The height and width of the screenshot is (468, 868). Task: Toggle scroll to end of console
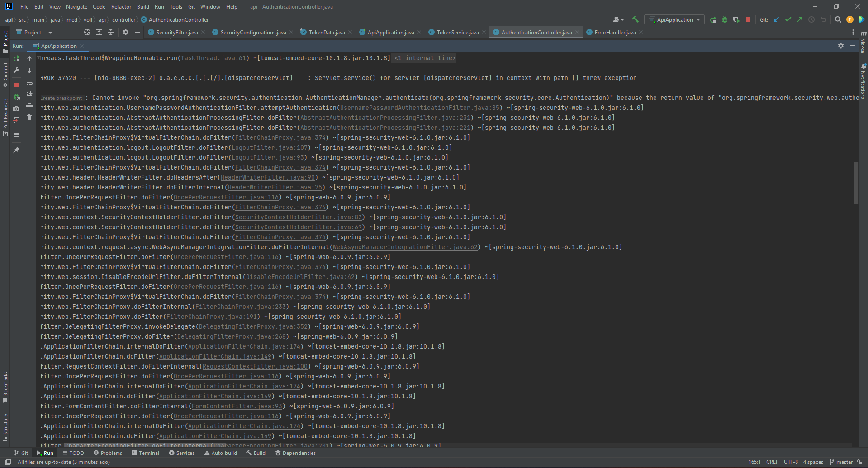pyautogui.click(x=29, y=94)
